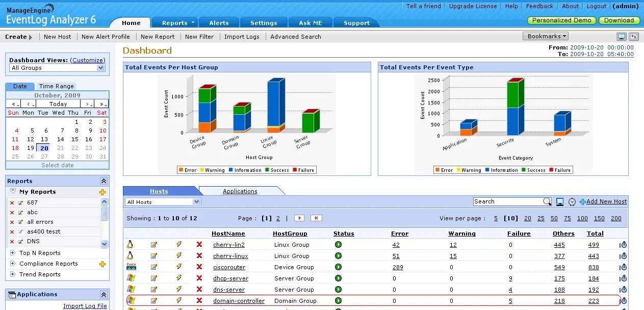This screenshot has width=644, height=310.
Task: Open the Reports tab
Action: (x=175, y=23)
